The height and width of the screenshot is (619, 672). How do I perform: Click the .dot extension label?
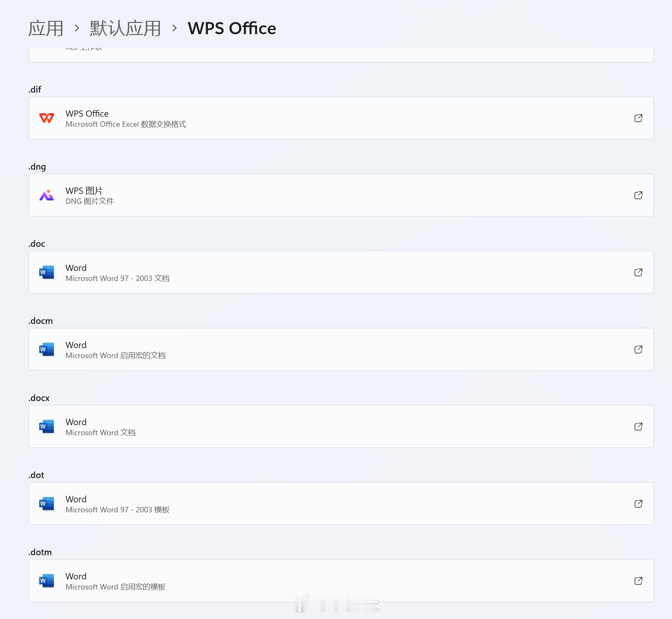coord(36,475)
